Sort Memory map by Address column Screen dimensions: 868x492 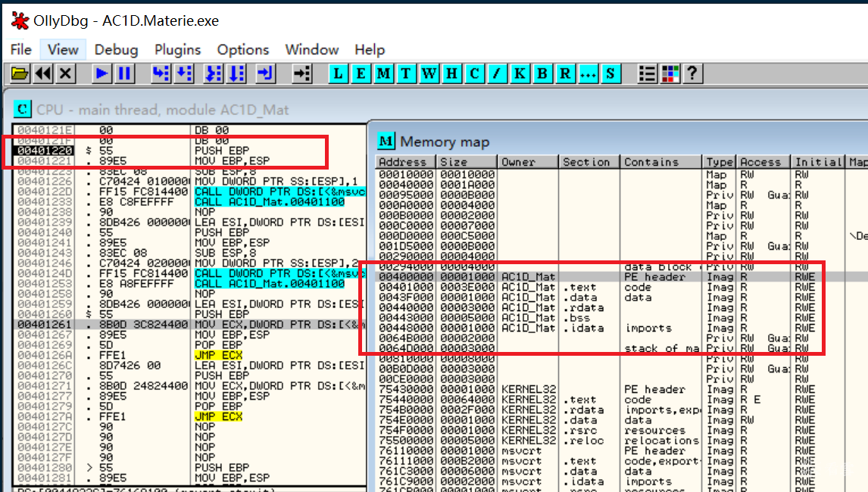pos(405,162)
